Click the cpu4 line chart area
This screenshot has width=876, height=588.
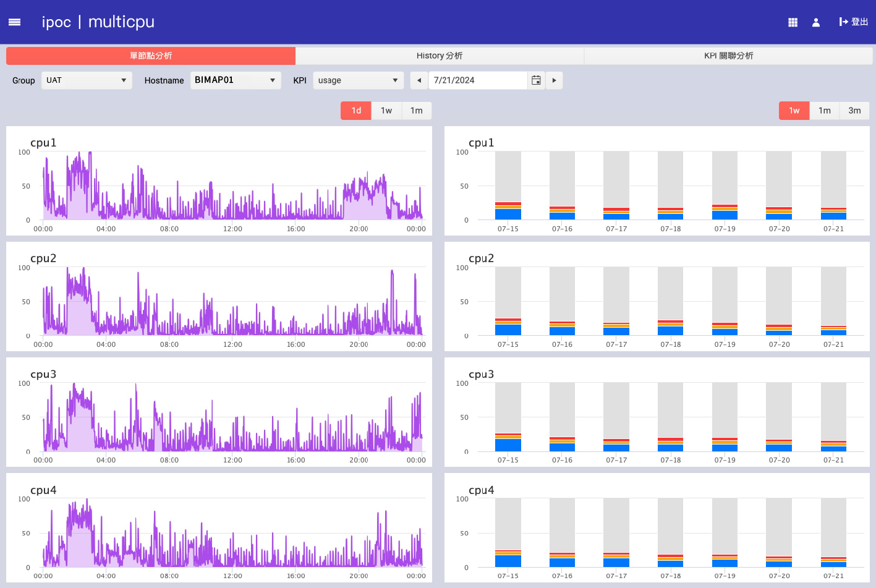tap(234, 532)
